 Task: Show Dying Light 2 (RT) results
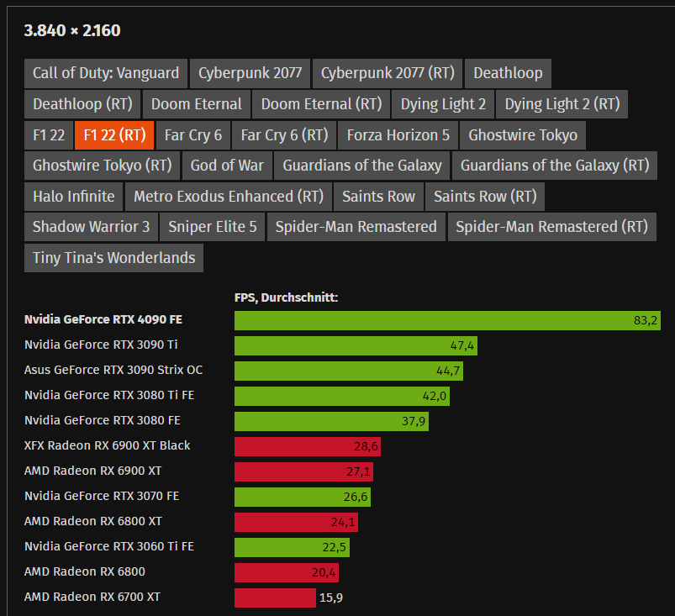pyautogui.click(x=562, y=104)
